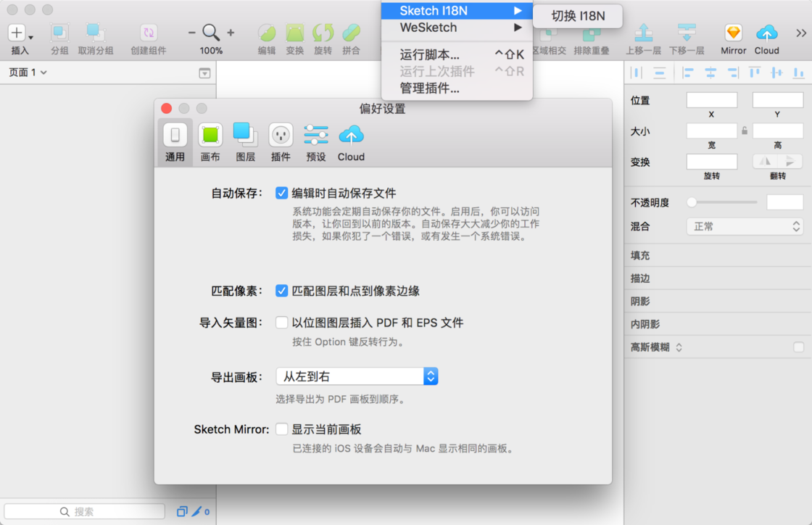This screenshot has height=525, width=812.
Task: Enable 以位图图层插入 PDF 和 EPS 文件
Action: [282, 323]
